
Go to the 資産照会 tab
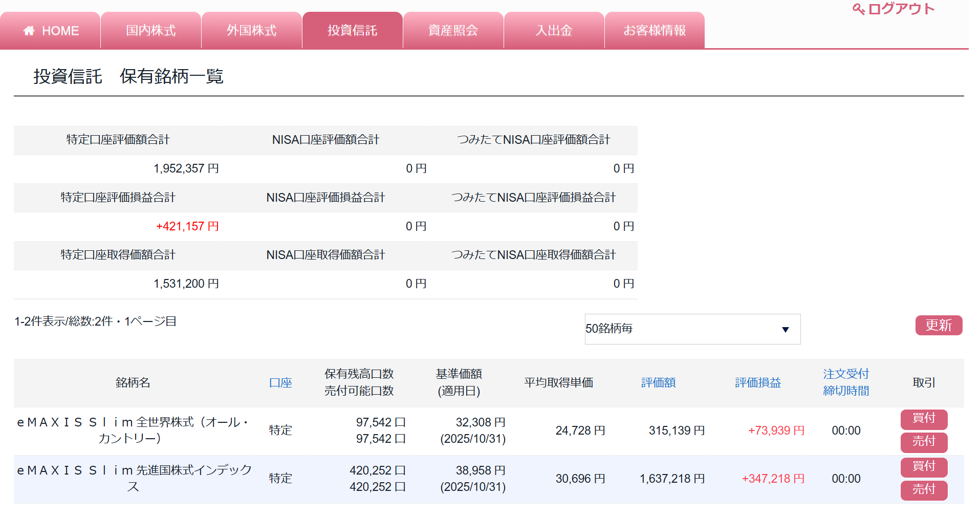(x=453, y=31)
